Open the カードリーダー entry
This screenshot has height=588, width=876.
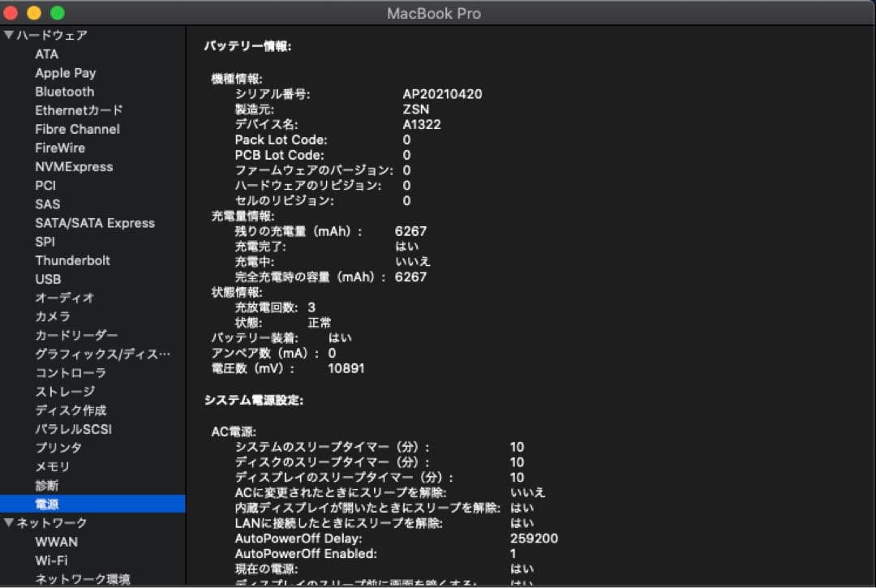(76, 336)
